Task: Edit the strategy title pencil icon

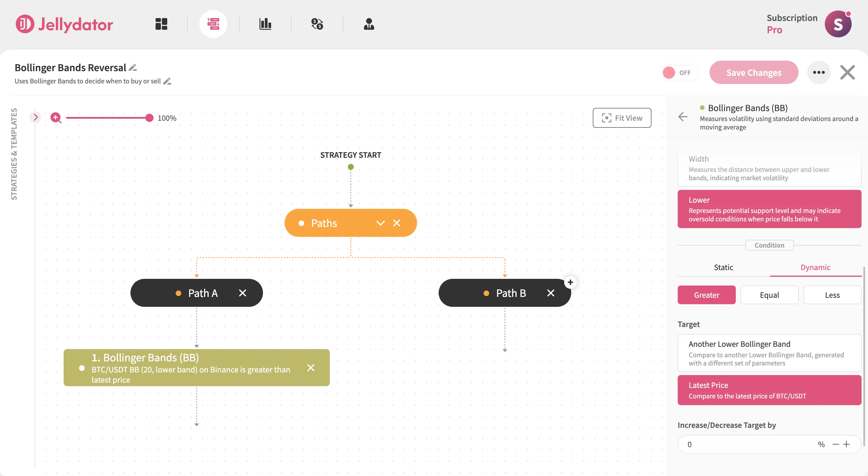Action: [133, 68]
